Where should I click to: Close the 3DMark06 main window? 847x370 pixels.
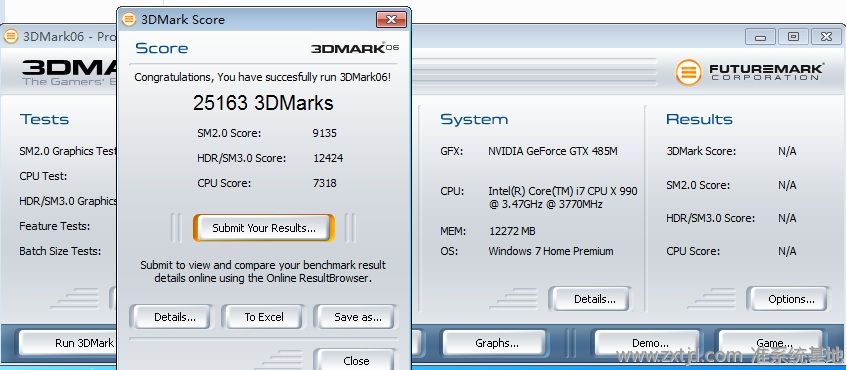click(x=826, y=37)
